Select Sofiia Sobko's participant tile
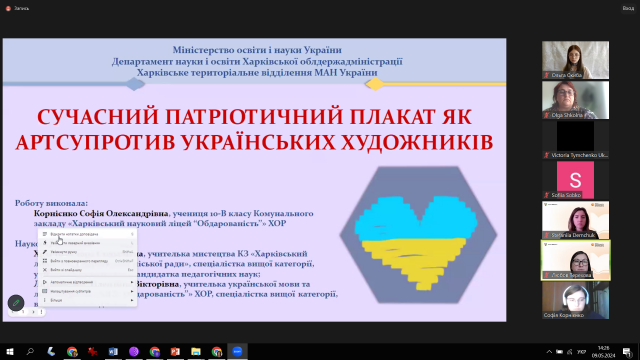This screenshot has height=360, width=640. pos(576,180)
